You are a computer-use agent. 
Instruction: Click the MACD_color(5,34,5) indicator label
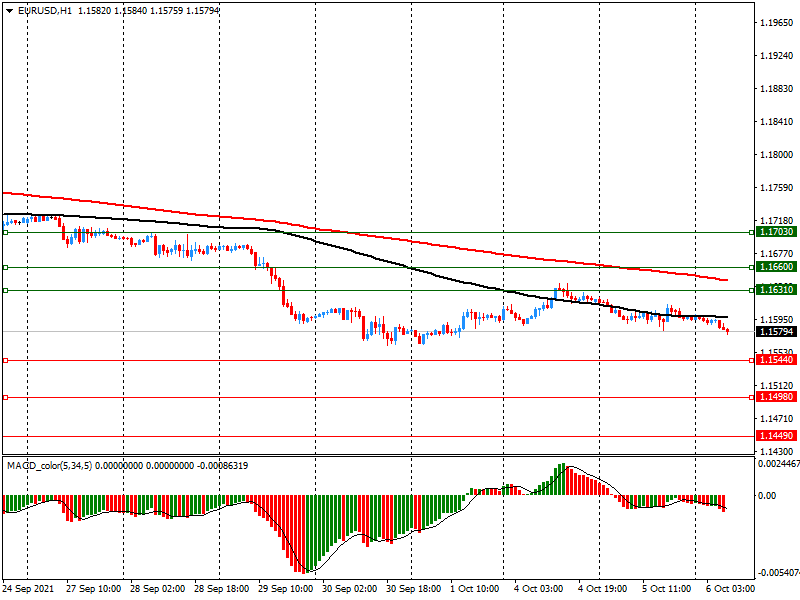click(x=49, y=466)
